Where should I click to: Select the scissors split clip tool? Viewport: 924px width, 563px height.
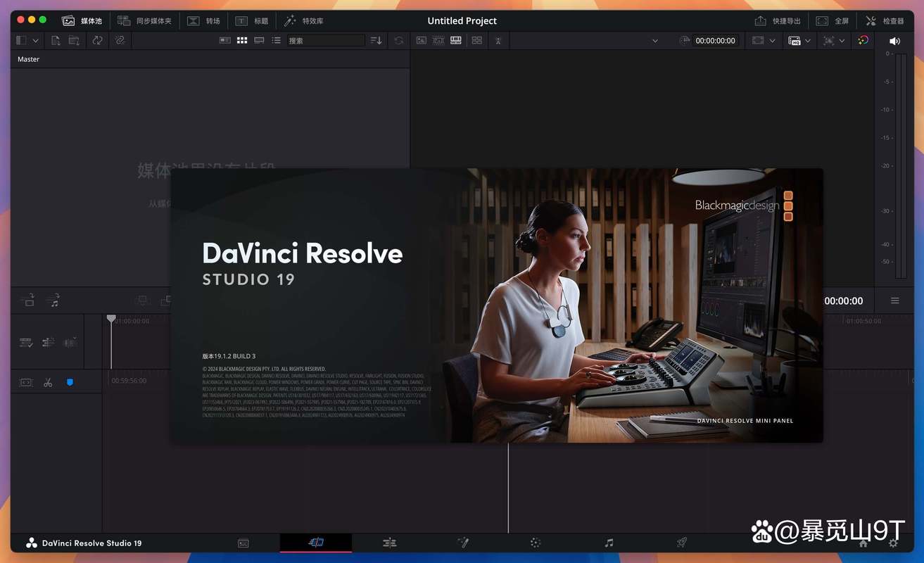tap(48, 382)
